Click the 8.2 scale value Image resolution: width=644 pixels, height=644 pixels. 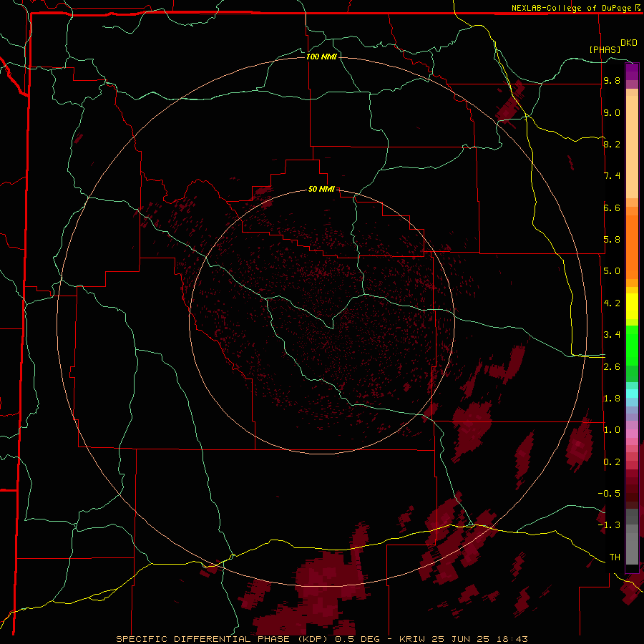(612, 144)
